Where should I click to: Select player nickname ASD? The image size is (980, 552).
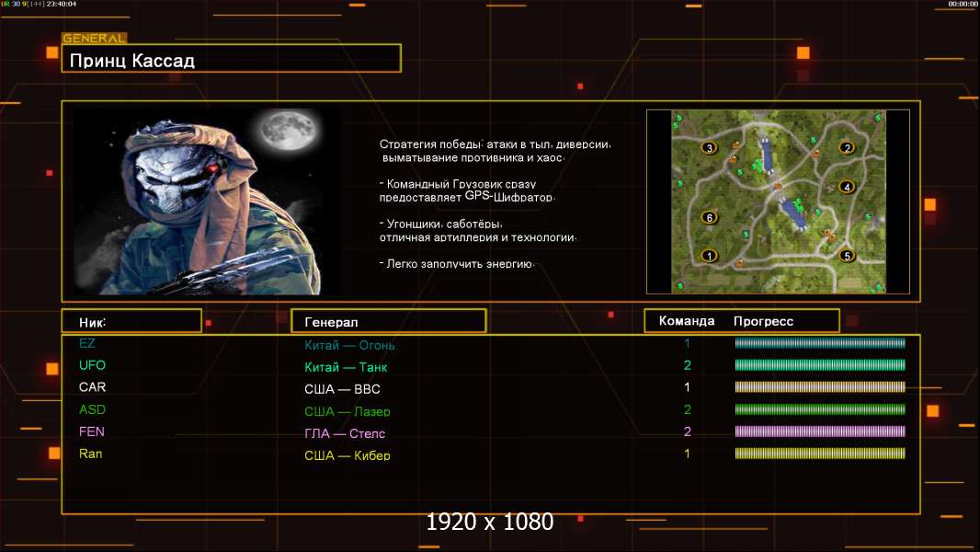pyautogui.click(x=92, y=409)
